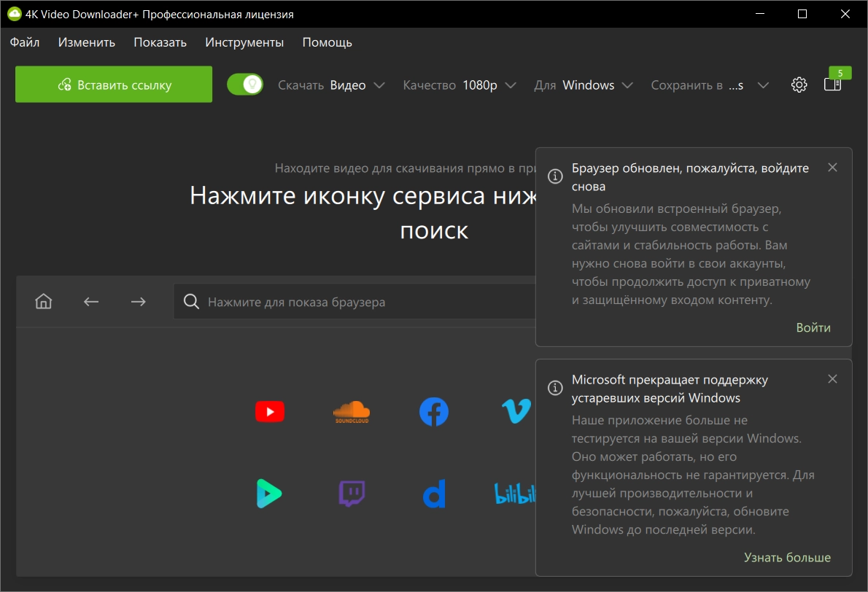Screen dimensions: 868x592
Task: Click the YouTube service icon
Action: pyautogui.click(x=270, y=412)
